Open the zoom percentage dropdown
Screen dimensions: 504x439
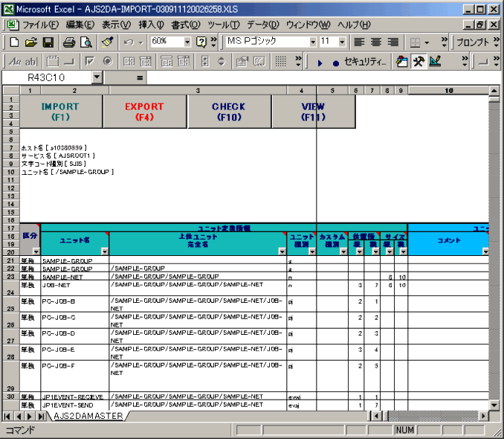tap(187, 42)
